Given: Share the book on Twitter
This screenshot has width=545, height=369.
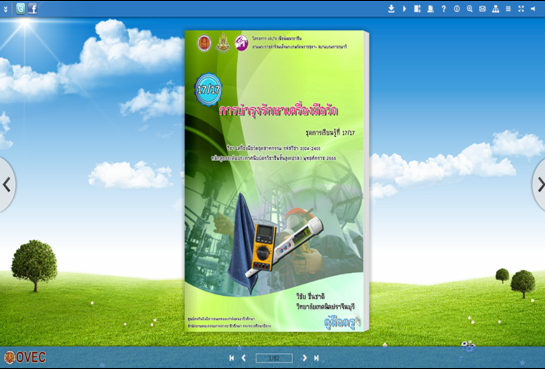Looking at the screenshot, I should (21, 9).
